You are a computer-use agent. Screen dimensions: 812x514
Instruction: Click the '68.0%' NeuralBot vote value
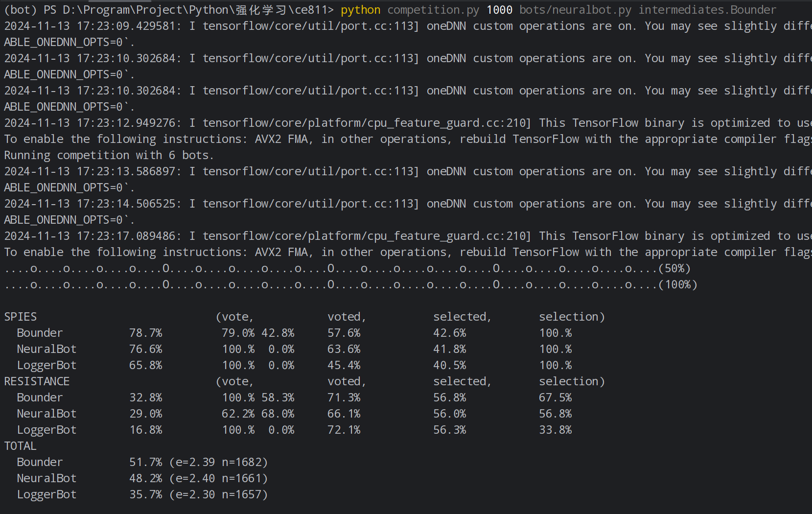coord(278,414)
